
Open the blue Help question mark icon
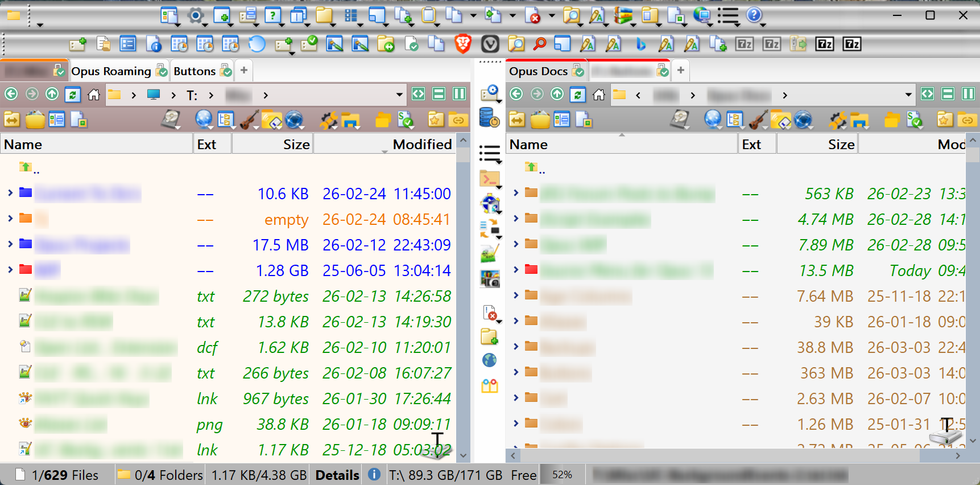tap(754, 15)
